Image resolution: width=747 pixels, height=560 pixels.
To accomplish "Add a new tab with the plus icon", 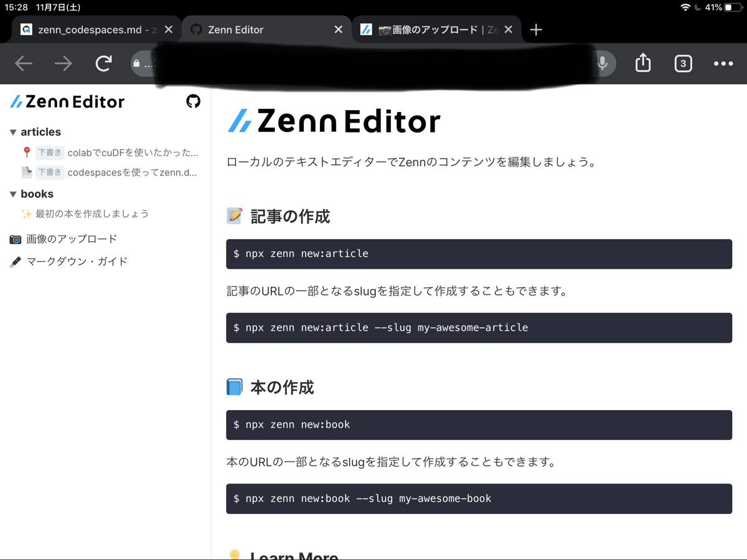I will 536,30.
